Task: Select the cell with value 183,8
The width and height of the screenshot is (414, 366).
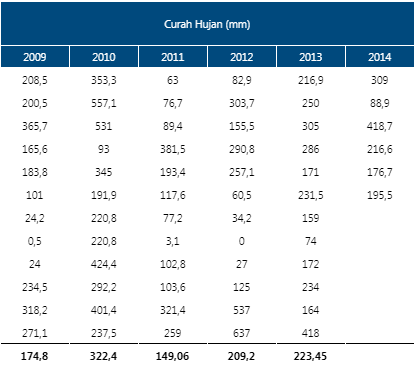Action: tap(35, 172)
